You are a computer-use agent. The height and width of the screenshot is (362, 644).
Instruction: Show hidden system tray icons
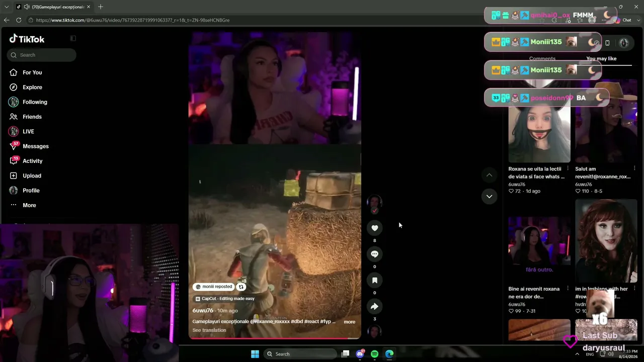[577, 354]
